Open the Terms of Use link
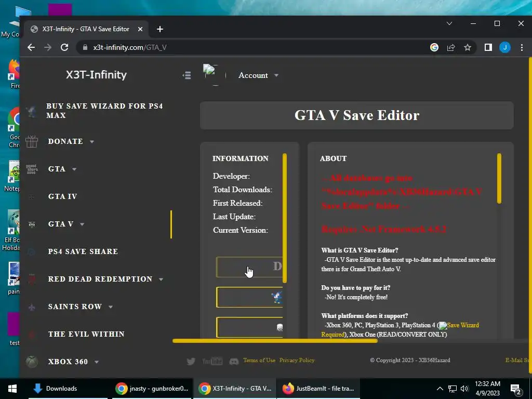 tap(259, 361)
